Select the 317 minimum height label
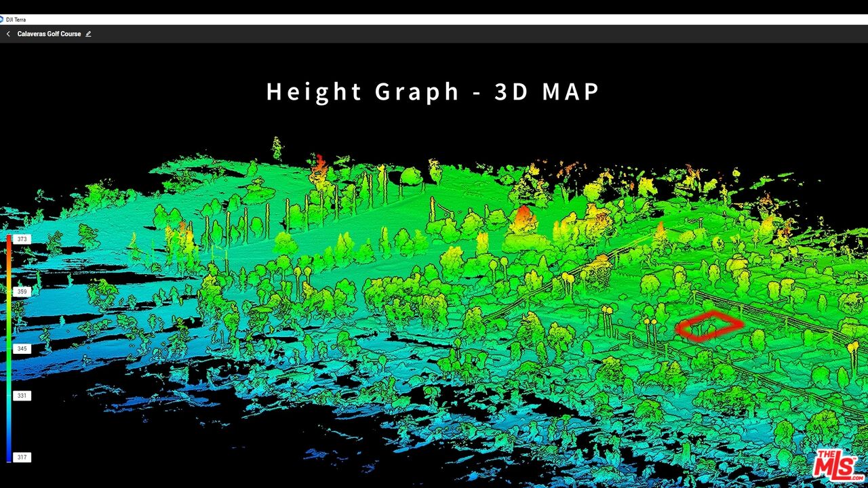Image resolution: width=868 pixels, height=488 pixels. pos(22,457)
